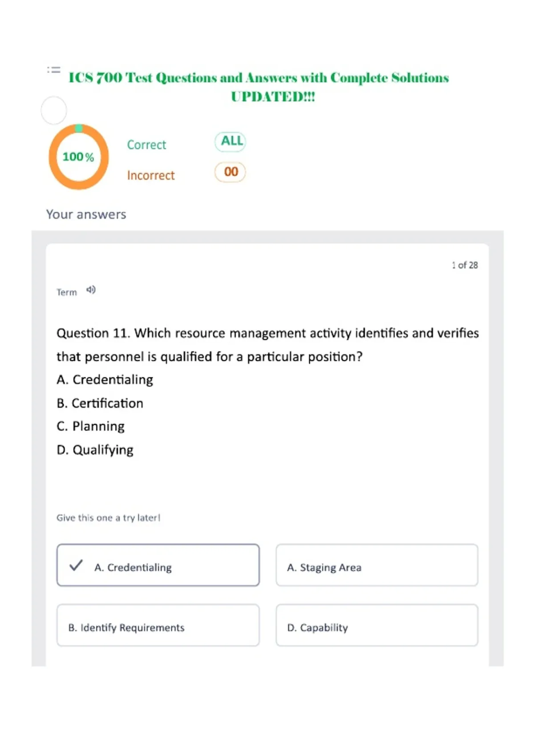Select answer A. Staging Area

point(377,565)
